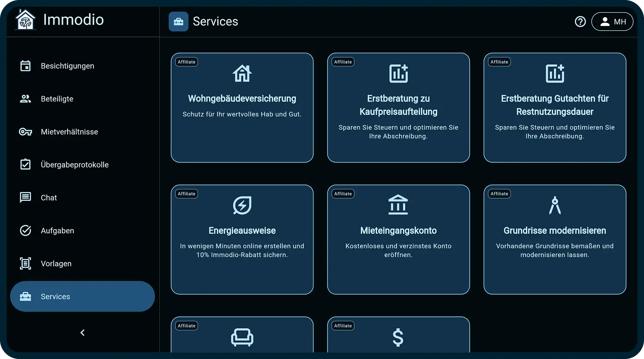Click the Affiliate badge on Restnutzungsdauer card

click(500, 62)
